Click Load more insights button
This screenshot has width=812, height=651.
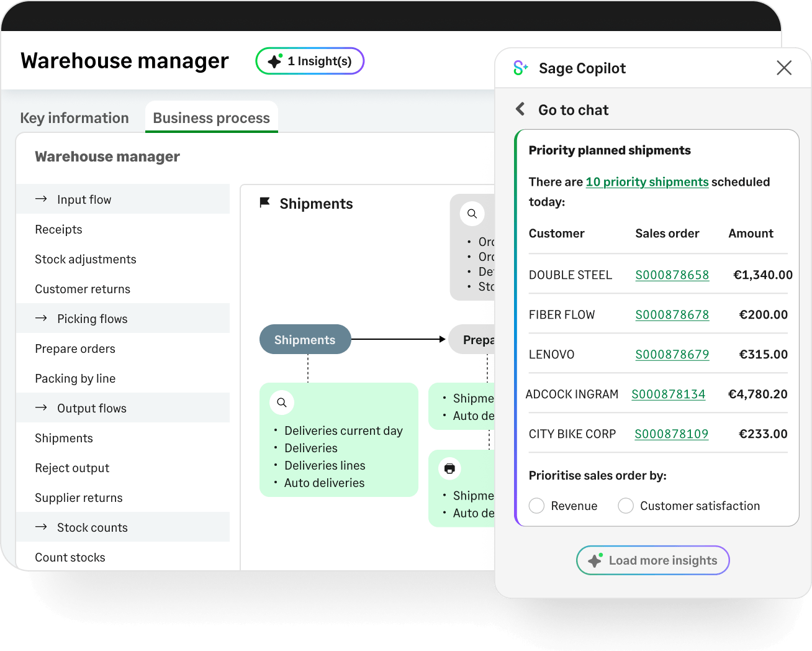653,560
